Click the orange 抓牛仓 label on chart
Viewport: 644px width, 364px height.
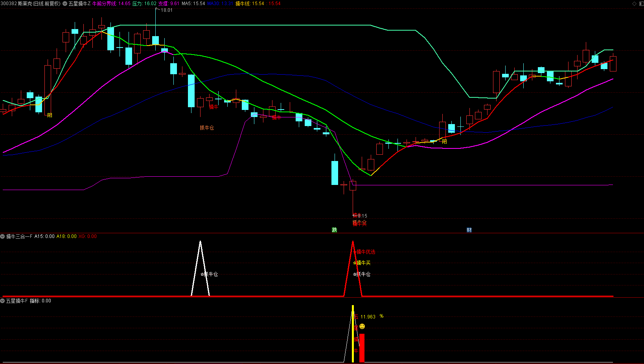click(207, 128)
